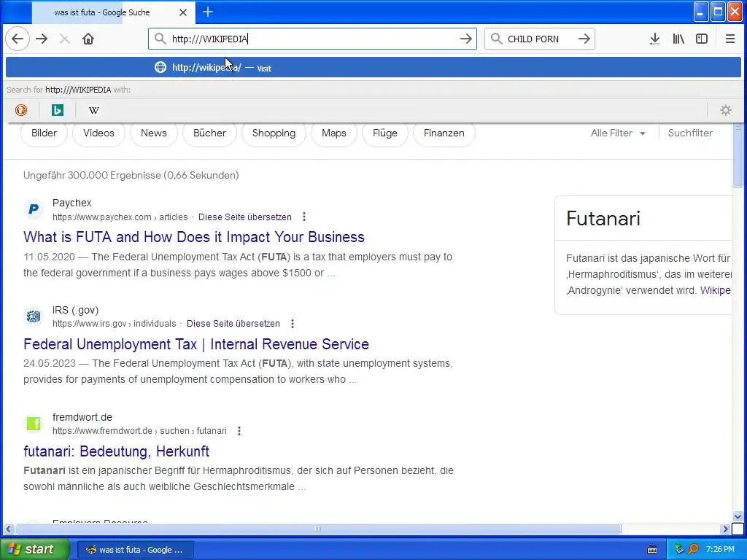Search with the Wikipedia W icon
The width and height of the screenshot is (747, 560).
click(x=94, y=110)
